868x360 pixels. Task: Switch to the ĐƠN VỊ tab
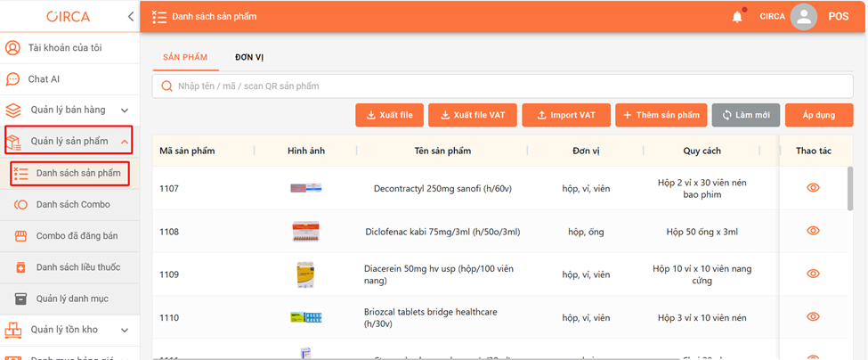tap(249, 57)
